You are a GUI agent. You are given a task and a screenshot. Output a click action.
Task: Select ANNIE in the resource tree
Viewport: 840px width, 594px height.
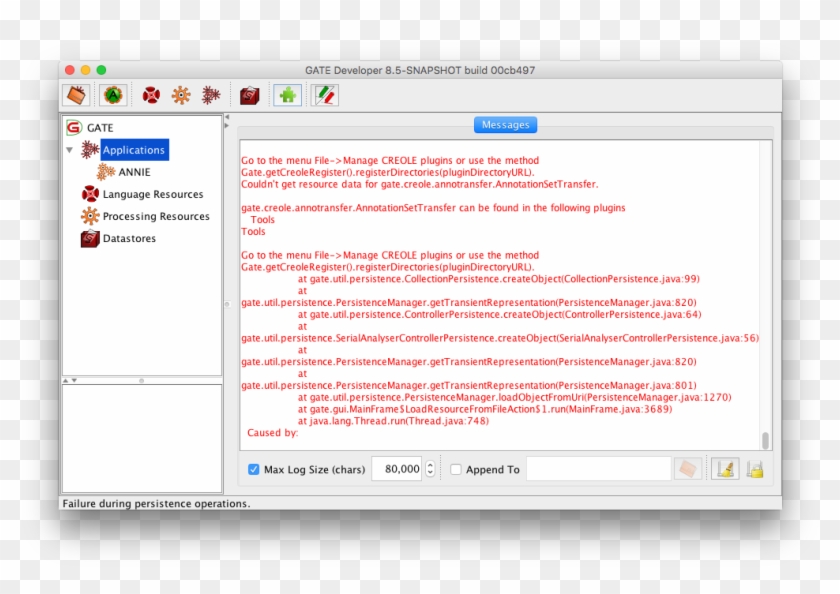134,172
